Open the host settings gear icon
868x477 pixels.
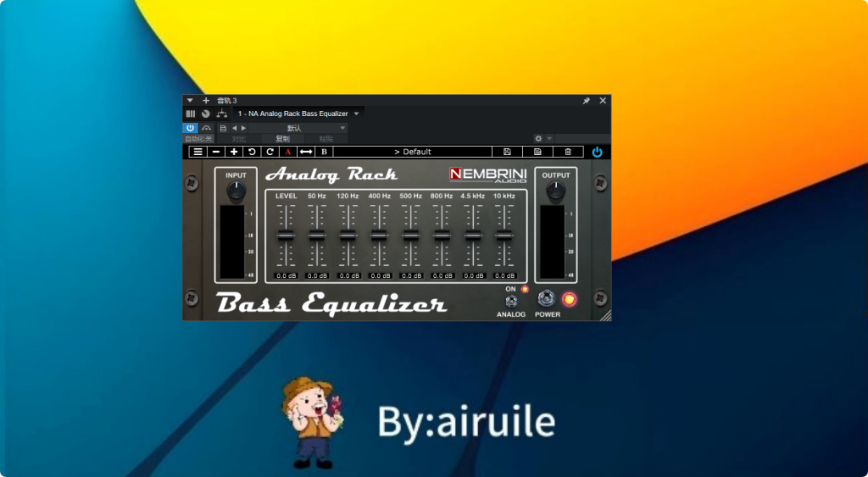click(x=538, y=138)
